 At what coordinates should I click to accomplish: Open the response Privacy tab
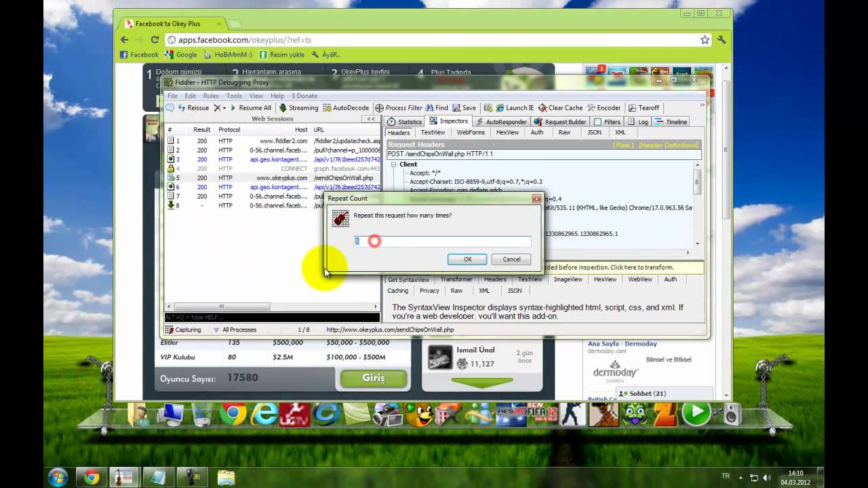(x=429, y=291)
